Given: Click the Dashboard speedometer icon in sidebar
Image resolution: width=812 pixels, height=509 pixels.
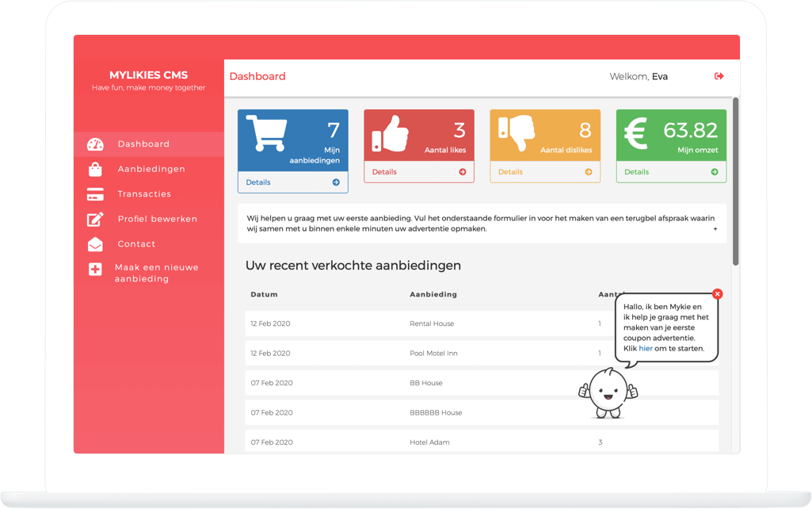Looking at the screenshot, I should [x=95, y=144].
